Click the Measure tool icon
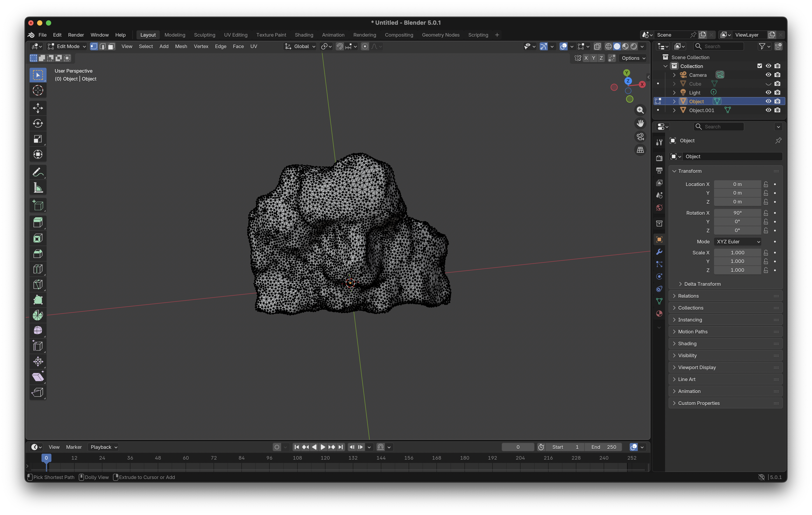Viewport: 812px width, 515px height. [x=38, y=188]
